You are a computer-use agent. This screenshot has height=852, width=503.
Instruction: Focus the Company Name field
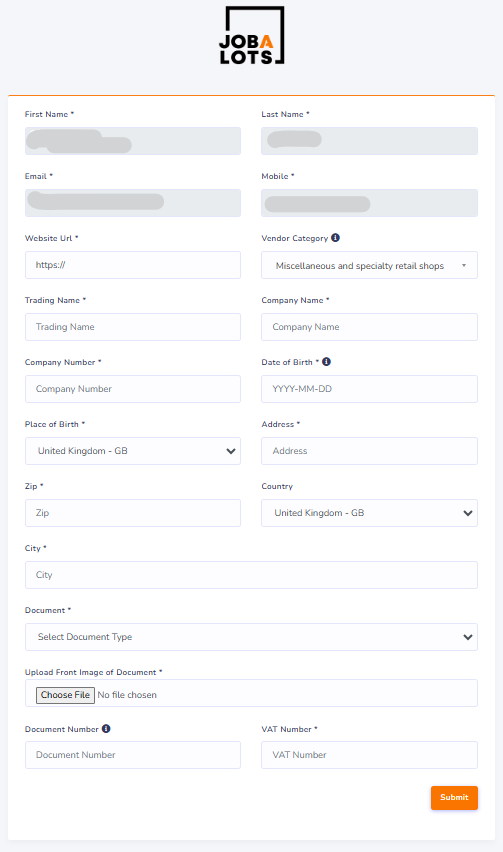pos(369,327)
